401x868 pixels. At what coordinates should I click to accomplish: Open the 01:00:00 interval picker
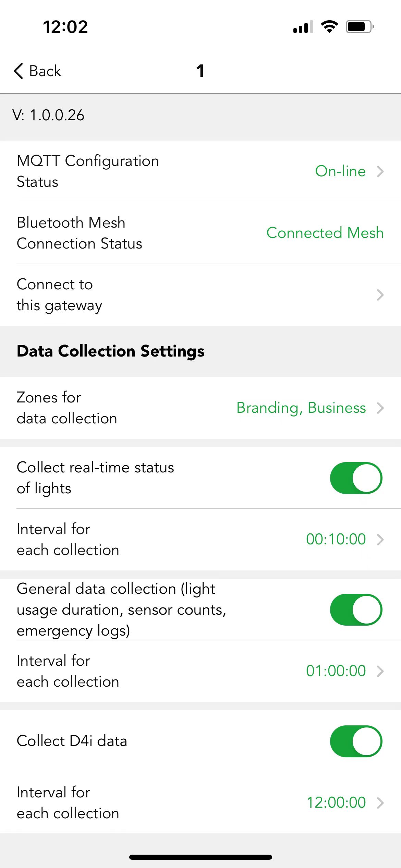click(x=200, y=671)
